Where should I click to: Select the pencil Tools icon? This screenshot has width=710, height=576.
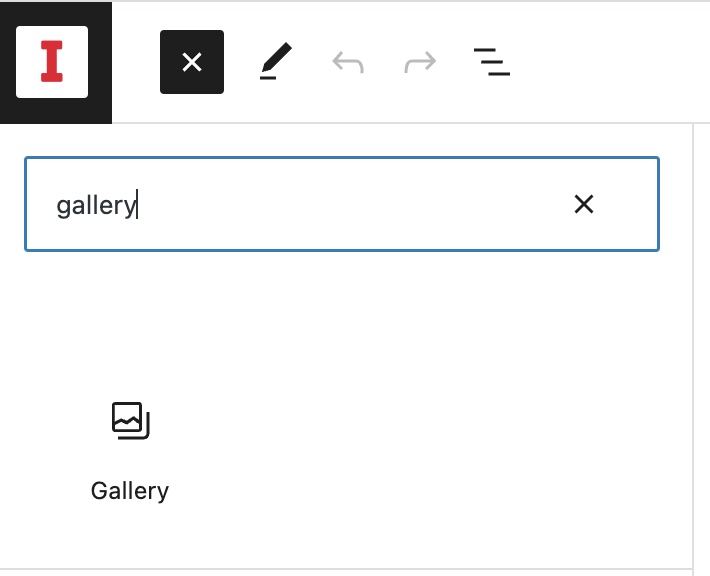click(275, 62)
